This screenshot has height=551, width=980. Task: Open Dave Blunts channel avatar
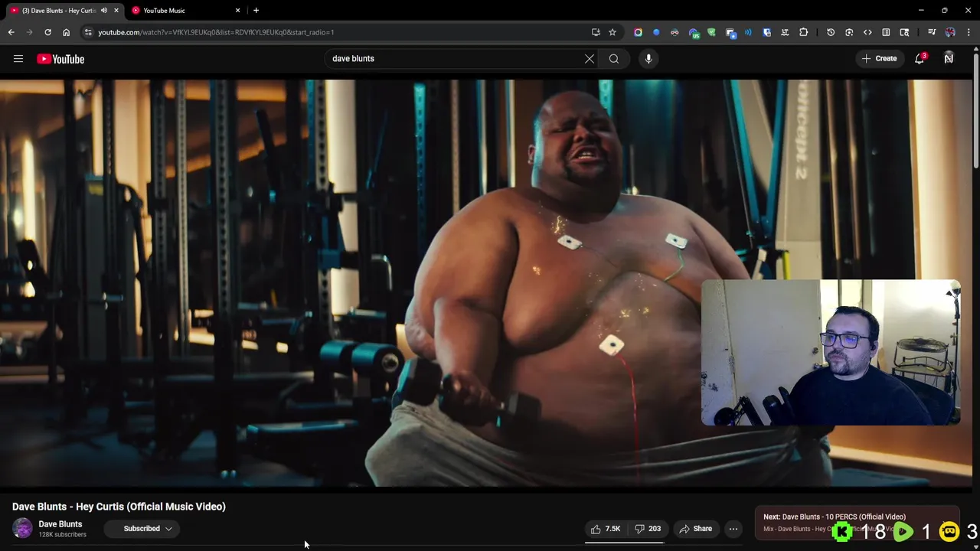click(22, 528)
